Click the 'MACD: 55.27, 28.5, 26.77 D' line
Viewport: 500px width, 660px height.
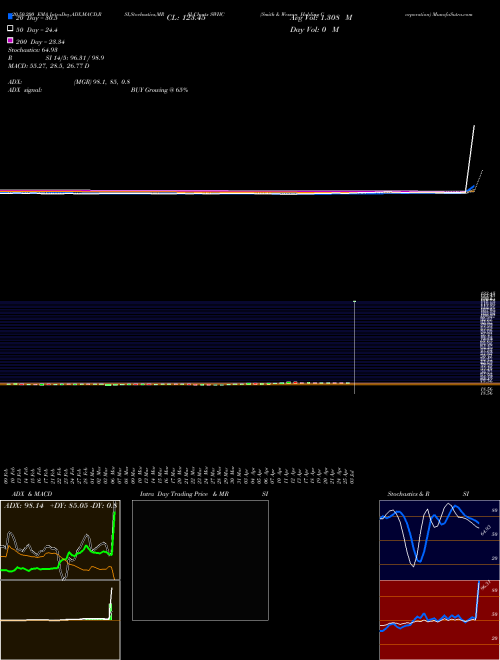(x=48, y=66)
